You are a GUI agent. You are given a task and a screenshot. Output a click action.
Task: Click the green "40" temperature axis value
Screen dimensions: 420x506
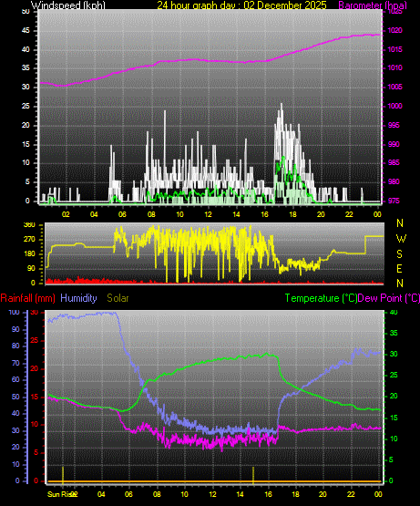pos(394,313)
